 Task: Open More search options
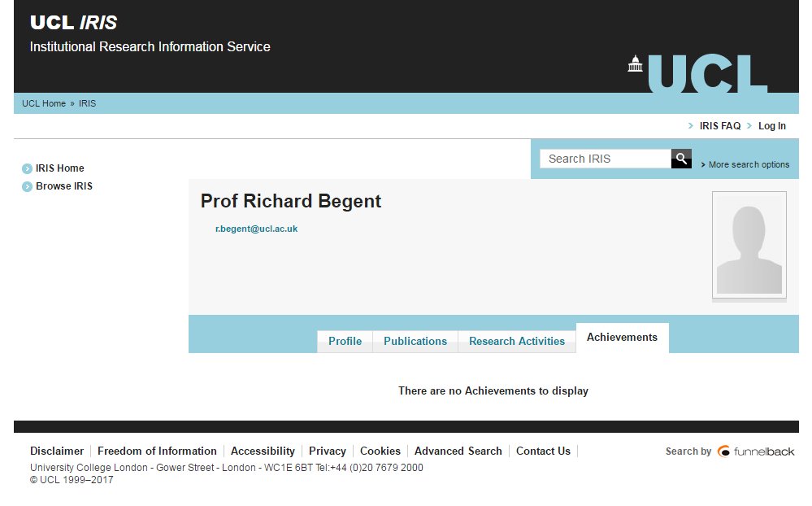click(x=749, y=164)
